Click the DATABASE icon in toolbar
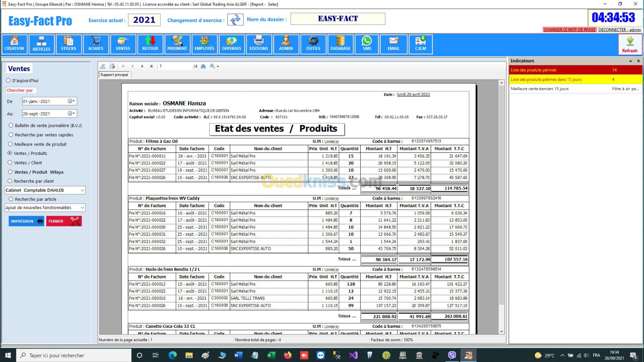644x362 pixels. pos(340,44)
